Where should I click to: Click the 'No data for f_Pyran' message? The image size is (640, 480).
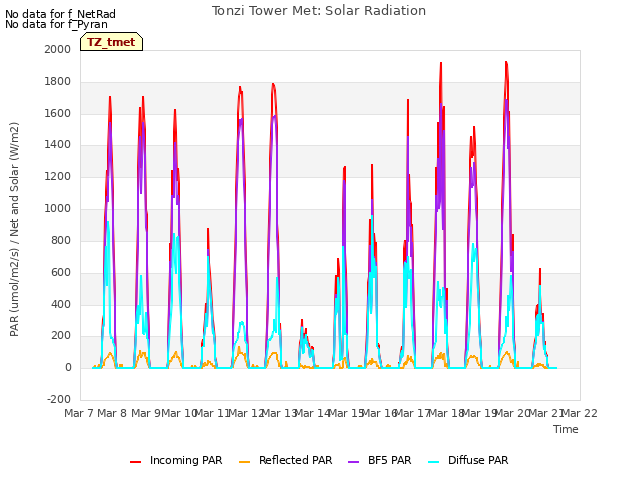(x=56, y=24)
